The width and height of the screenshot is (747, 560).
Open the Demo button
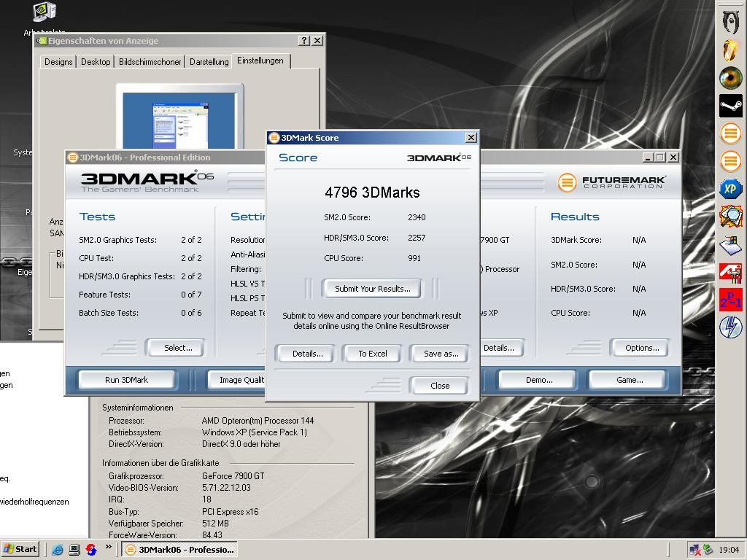[x=539, y=380]
